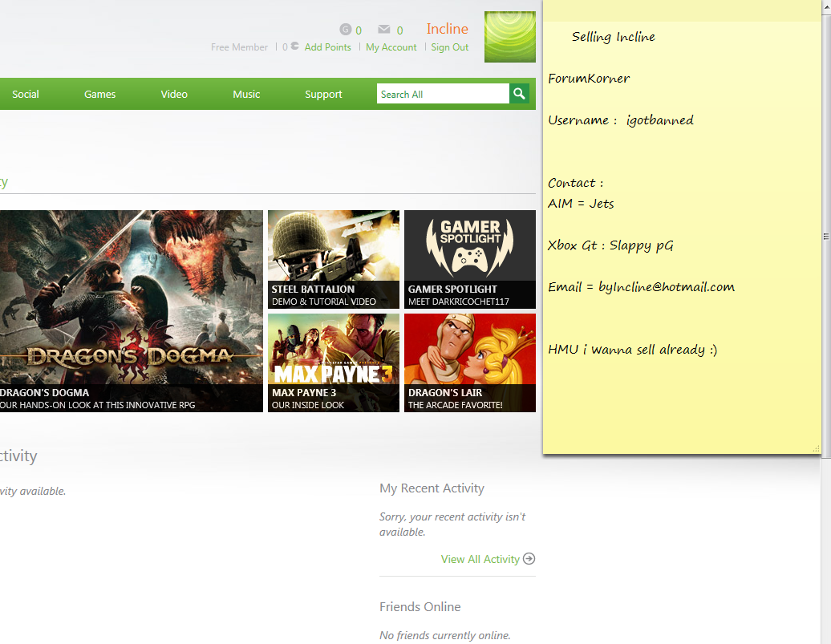This screenshot has width=831, height=644.
Task: Open the Games menu
Action: pyautogui.click(x=99, y=94)
